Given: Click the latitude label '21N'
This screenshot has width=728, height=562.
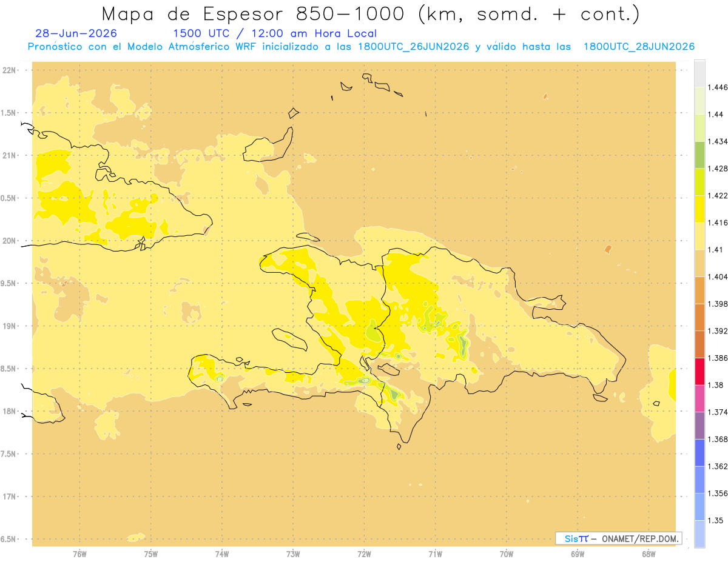Looking at the screenshot, I should [x=9, y=155].
